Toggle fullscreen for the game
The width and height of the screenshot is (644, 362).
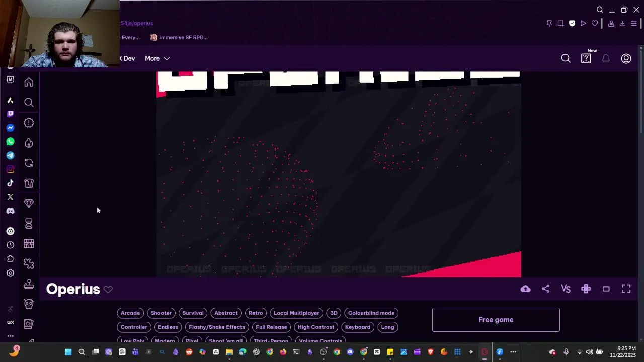626,289
